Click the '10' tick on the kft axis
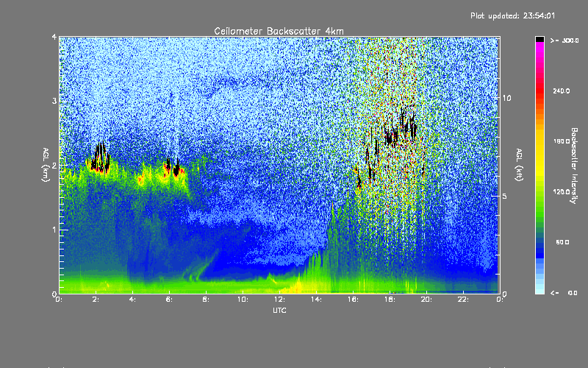The width and height of the screenshot is (588, 368). tap(506, 98)
